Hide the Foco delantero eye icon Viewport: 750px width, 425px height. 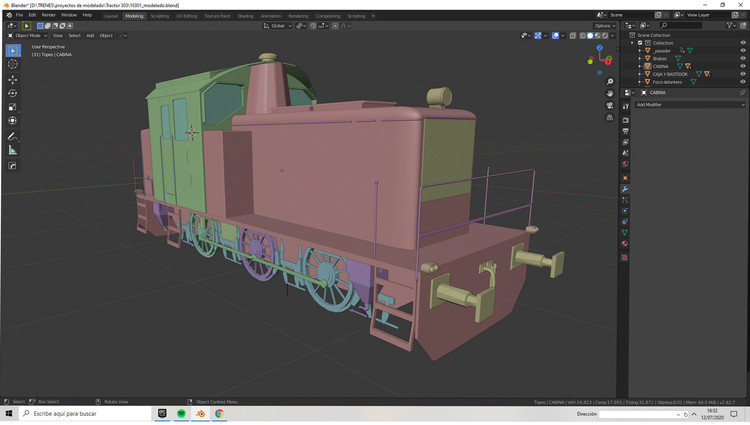tap(743, 82)
